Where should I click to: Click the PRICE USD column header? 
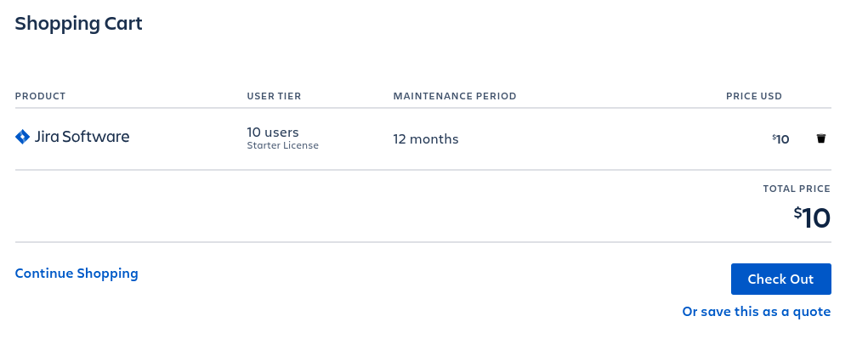pyautogui.click(x=754, y=96)
